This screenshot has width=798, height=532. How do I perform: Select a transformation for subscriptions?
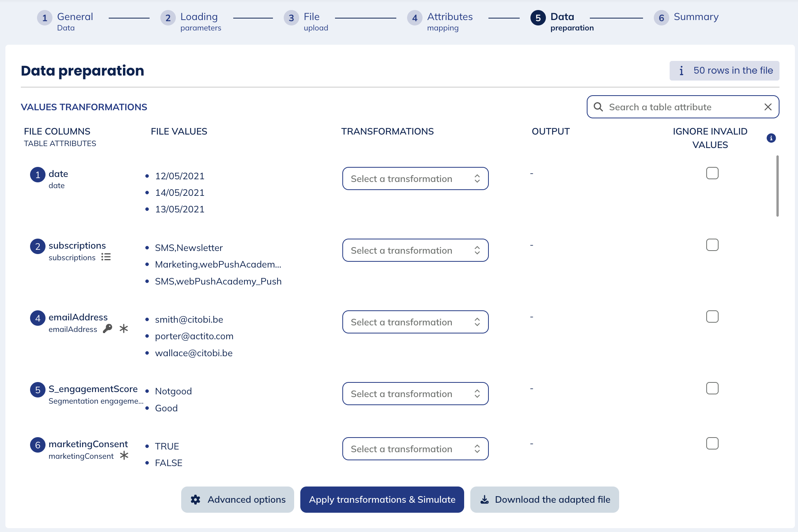coord(415,250)
